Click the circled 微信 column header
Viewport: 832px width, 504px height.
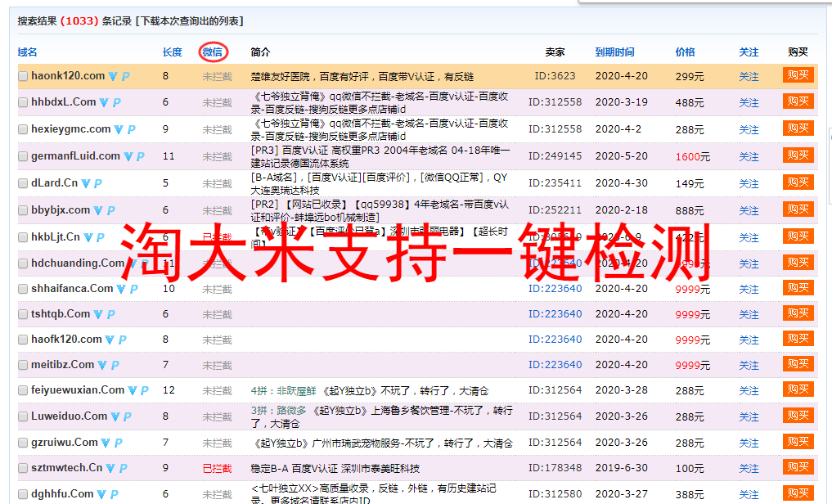pos(212,52)
